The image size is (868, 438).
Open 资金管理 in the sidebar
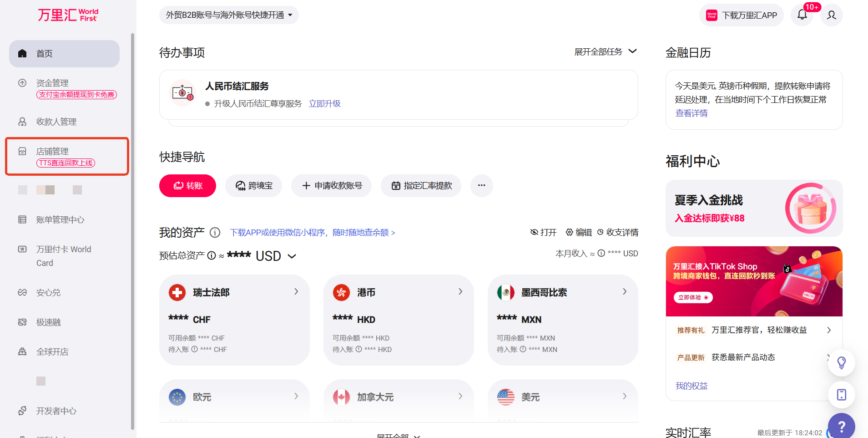pyautogui.click(x=52, y=83)
